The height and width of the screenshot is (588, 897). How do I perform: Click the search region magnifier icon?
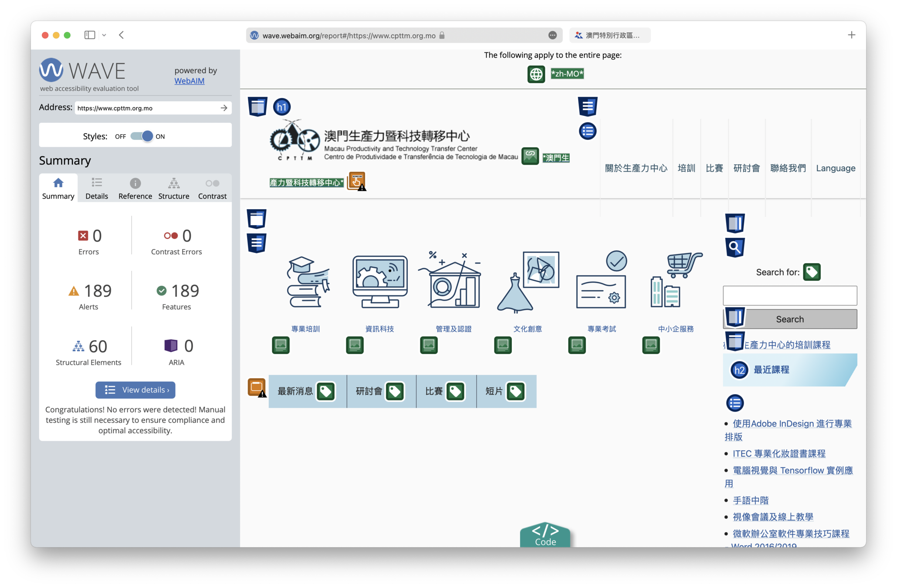click(735, 247)
